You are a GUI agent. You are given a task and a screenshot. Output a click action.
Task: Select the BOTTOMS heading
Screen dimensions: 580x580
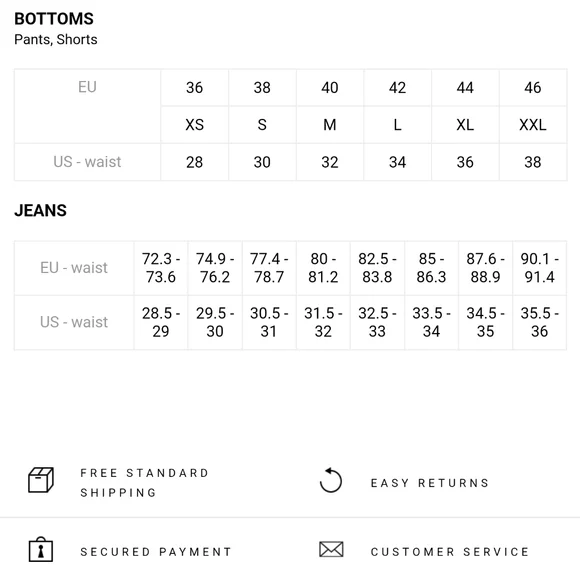(x=54, y=19)
